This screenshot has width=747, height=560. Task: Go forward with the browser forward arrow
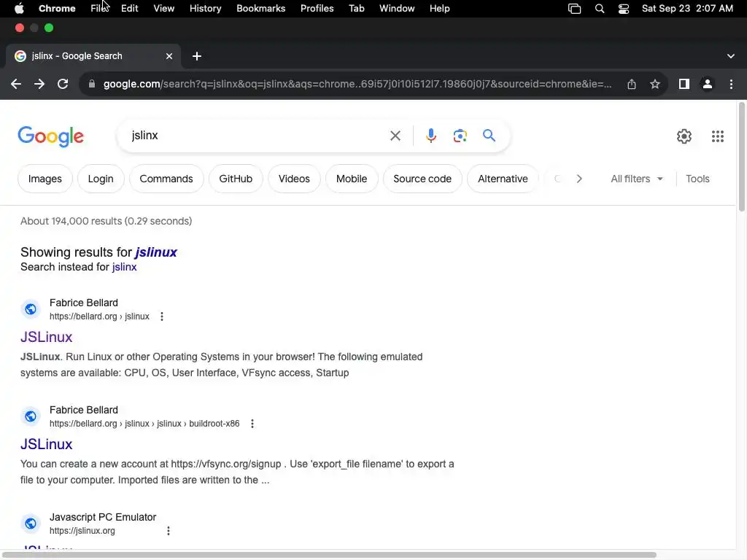click(x=39, y=85)
